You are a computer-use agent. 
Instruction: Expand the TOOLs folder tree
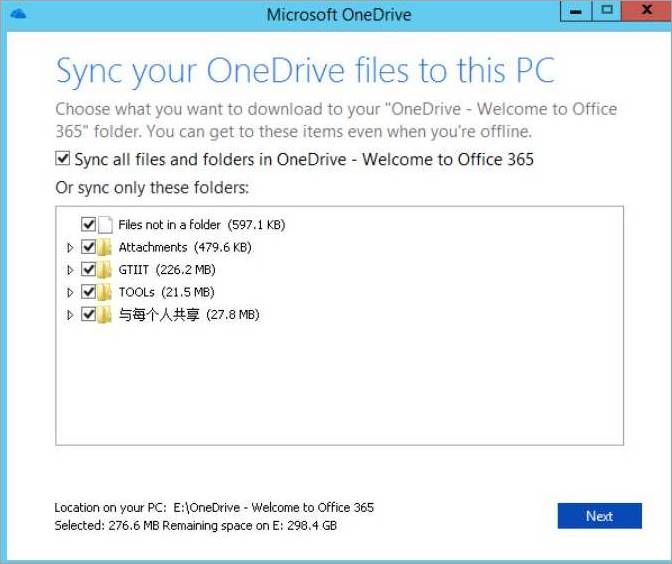tap(70, 293)
